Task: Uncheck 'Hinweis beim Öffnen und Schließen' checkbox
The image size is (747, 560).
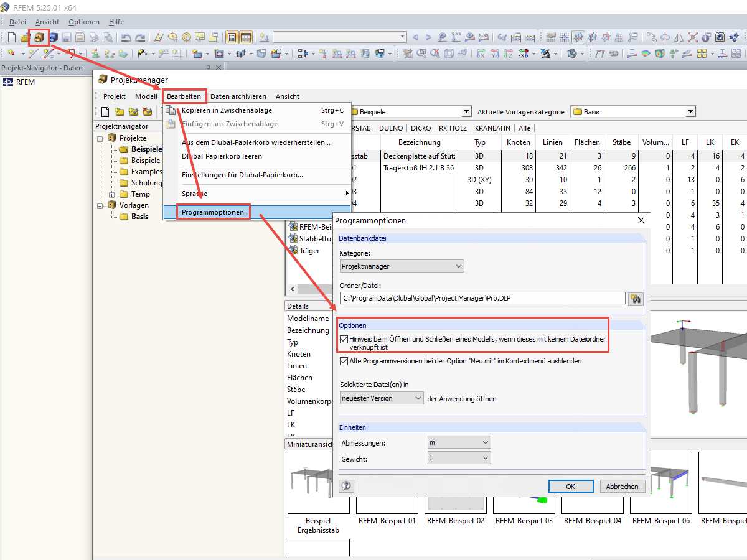Action: [344, 339]
